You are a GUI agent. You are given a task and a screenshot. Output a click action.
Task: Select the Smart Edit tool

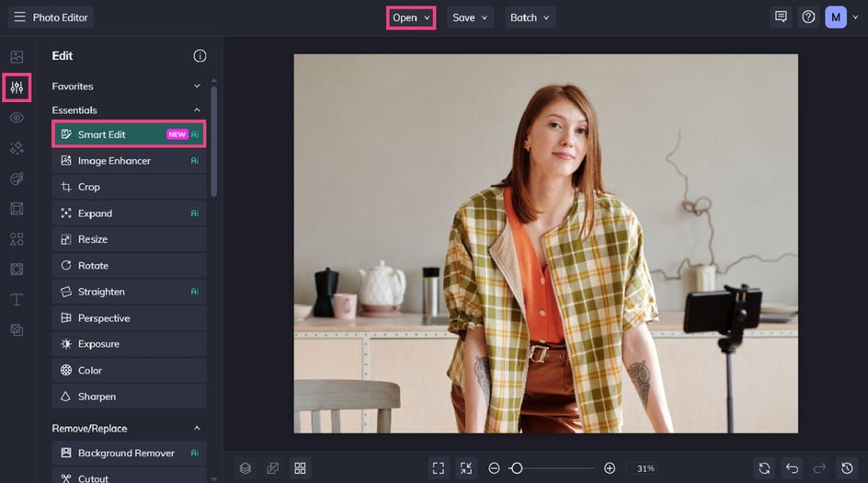coord(129,134)
